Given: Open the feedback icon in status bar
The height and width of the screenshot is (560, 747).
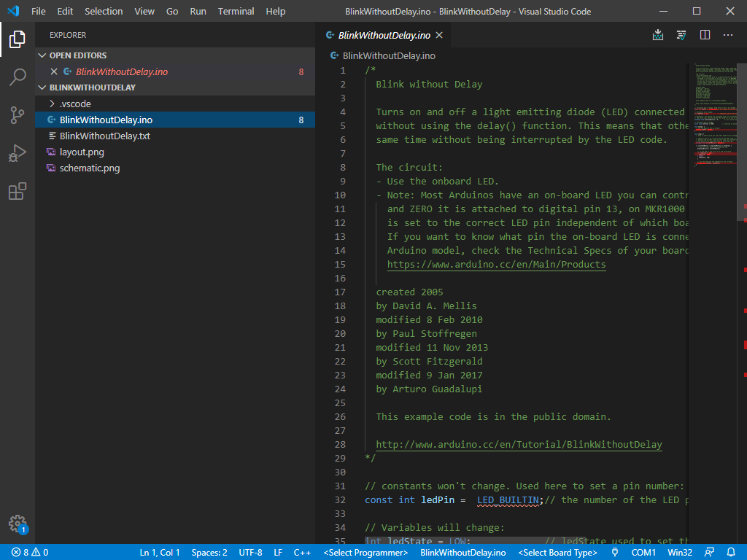Looking at the screenshot, I should tap(709, 553).
